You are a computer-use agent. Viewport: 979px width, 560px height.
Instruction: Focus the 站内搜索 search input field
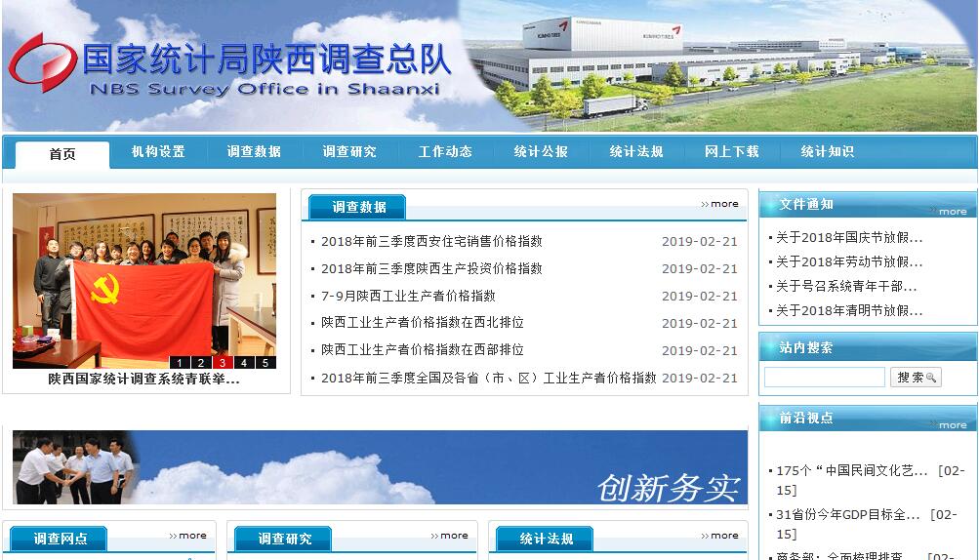point(824,378)
